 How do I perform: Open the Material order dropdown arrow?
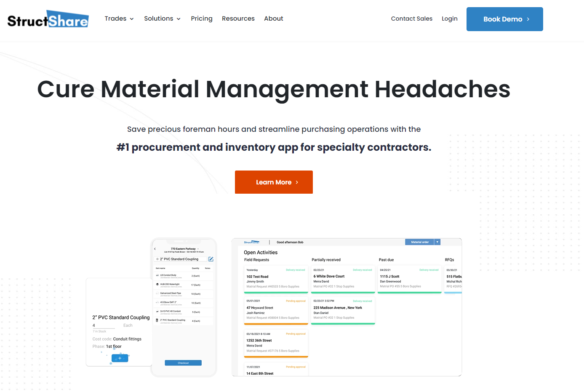point(437,242)
